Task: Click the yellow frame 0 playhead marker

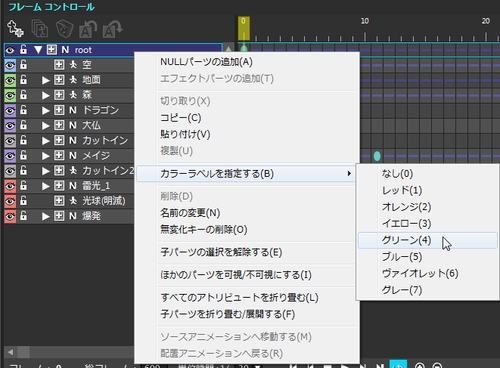Action: click(x=244, y=28)
